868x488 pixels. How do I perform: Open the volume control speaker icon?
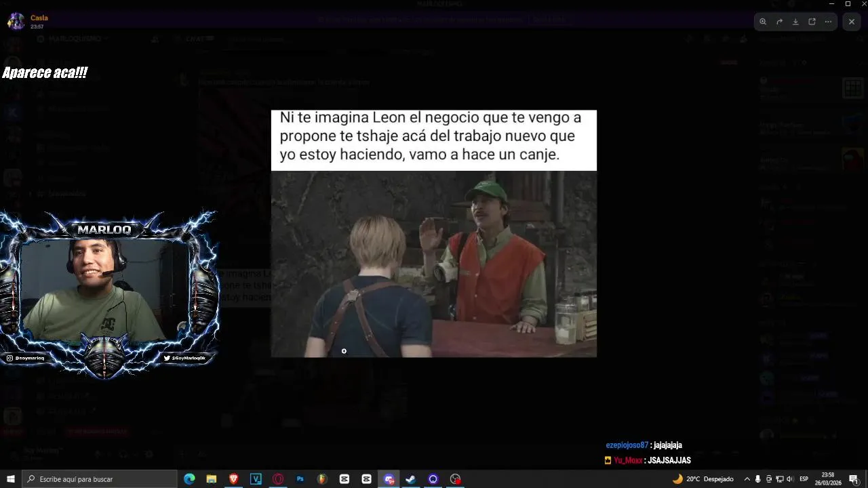(x=789, y=479)
